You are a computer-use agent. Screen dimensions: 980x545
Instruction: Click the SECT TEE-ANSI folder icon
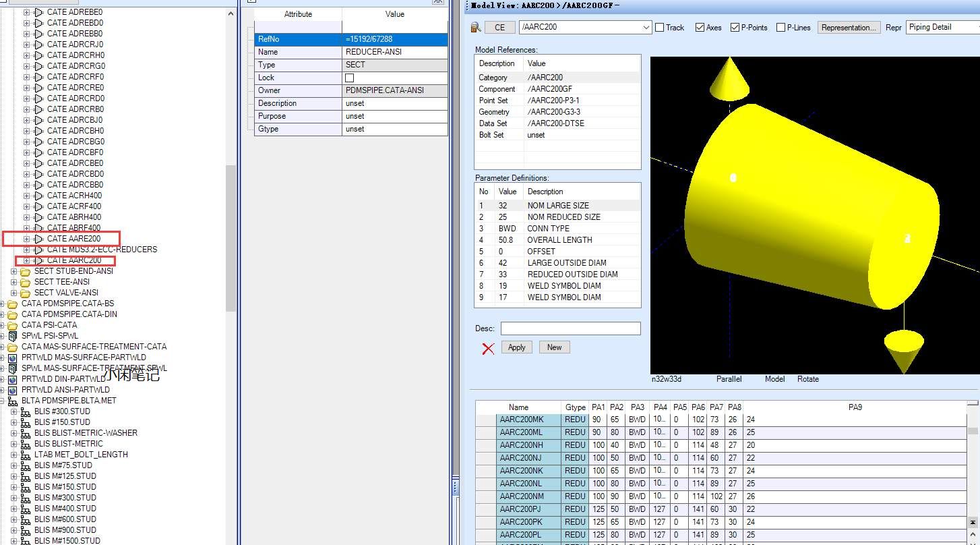[25, 282]
